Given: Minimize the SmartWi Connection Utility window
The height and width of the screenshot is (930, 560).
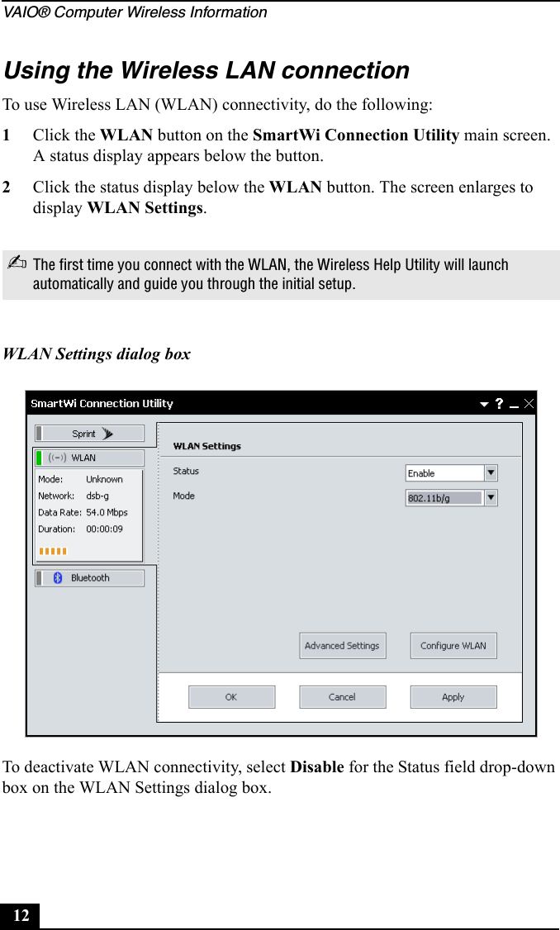Looking at the screenshot, I should coord(514,406).
